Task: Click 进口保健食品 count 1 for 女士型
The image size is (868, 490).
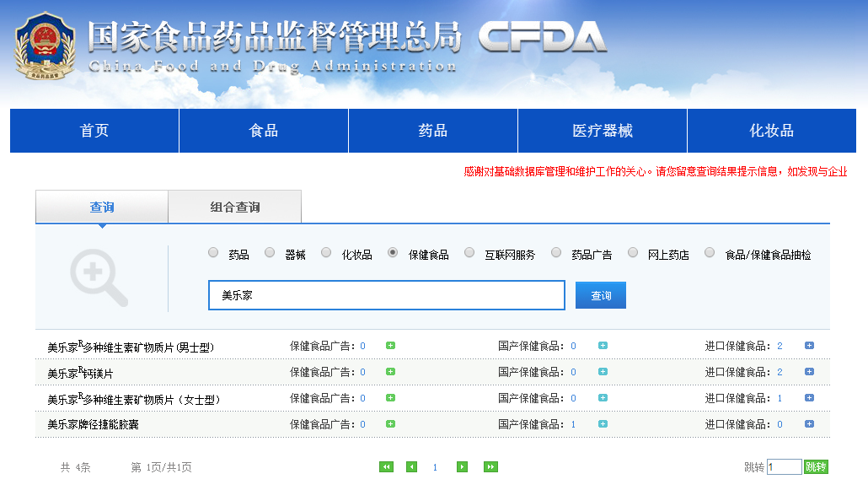Action: click(x=780, y=398)
